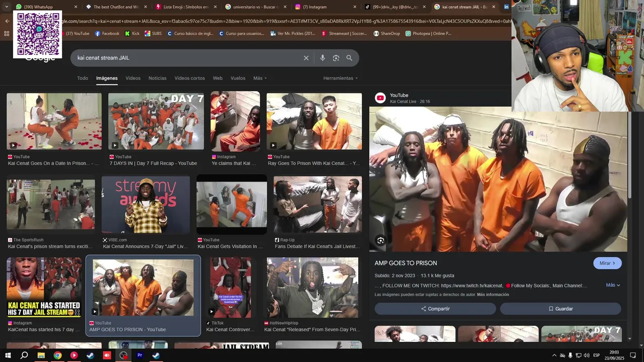Open the apps grid icon in bookmarks bar
644x362 pixels.
click(x=7, y=34)
